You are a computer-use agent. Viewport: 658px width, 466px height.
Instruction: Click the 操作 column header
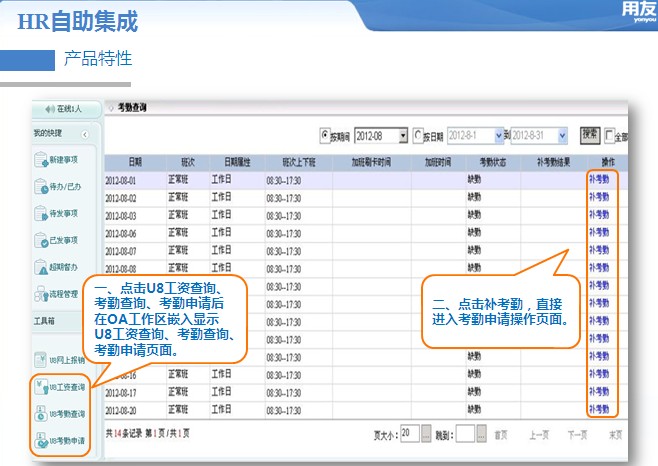pos(608,162)
